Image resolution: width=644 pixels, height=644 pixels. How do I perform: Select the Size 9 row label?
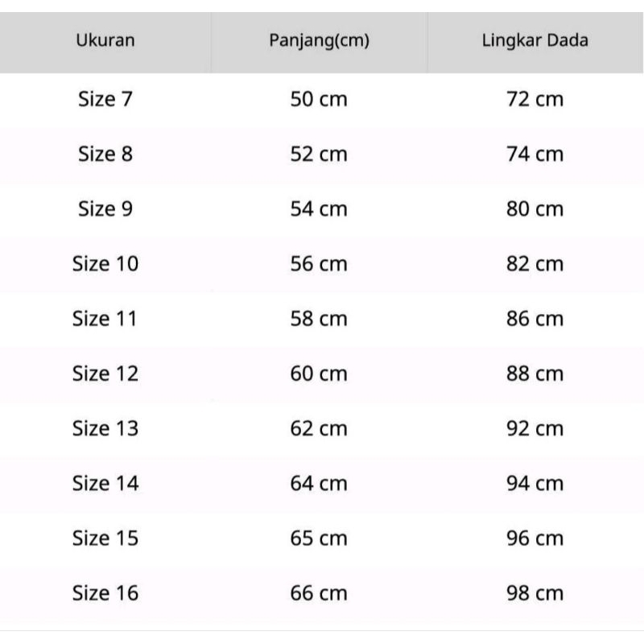(105, 209)
